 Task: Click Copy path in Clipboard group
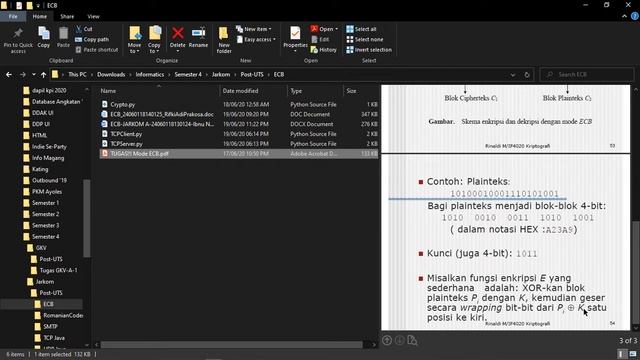click(x=92, y=40)
